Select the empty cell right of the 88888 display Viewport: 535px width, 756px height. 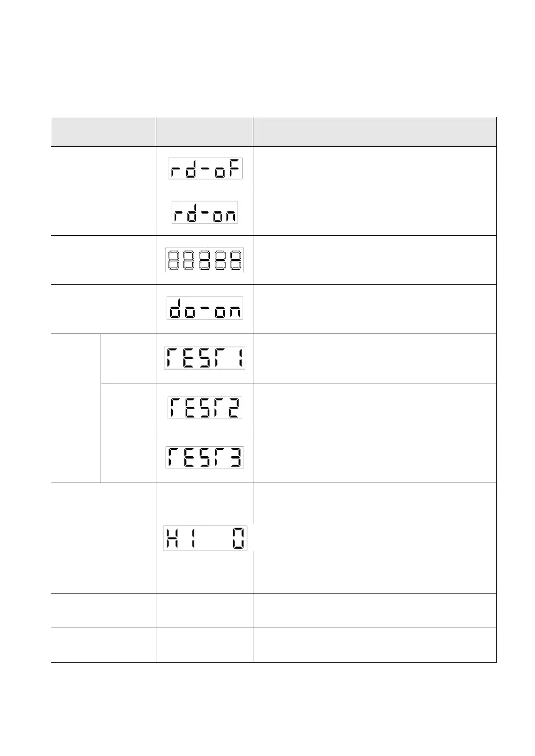375,260
